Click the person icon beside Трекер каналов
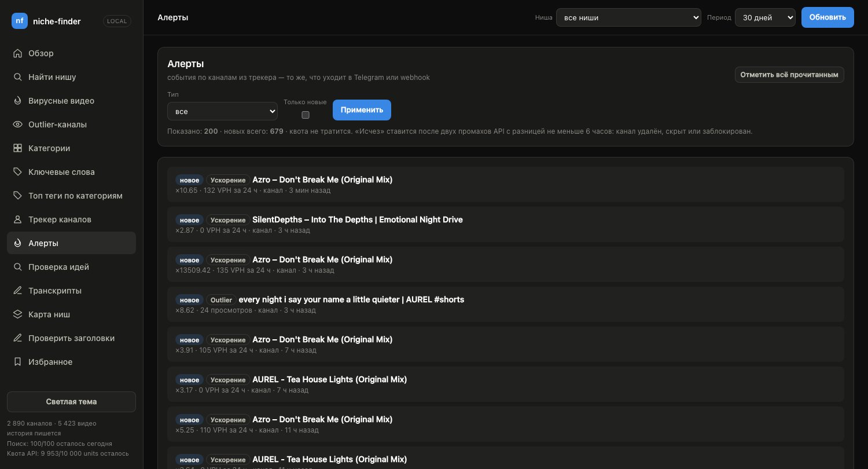868x469 pixels. pyautogui.click(x=17, y=219)
